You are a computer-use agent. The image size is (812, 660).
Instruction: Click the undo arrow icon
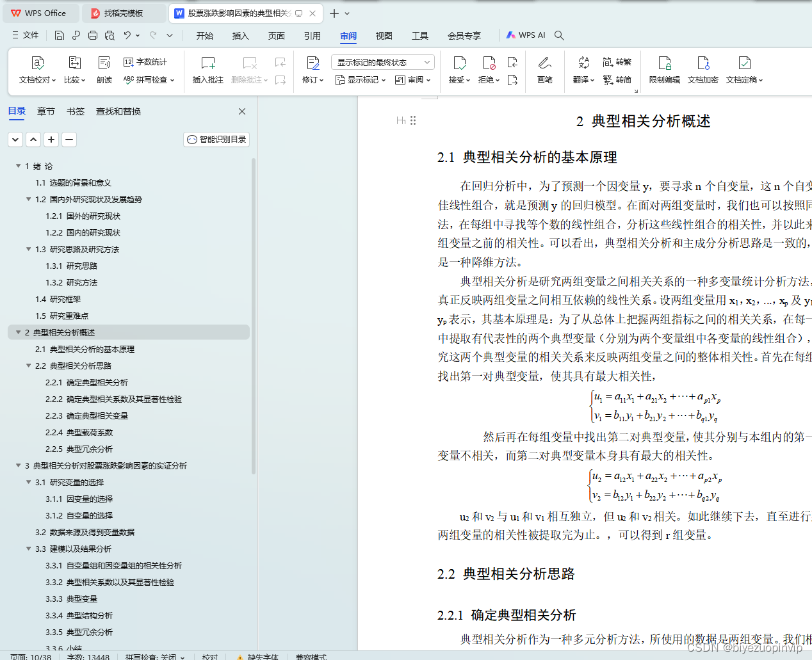point(127,35)
